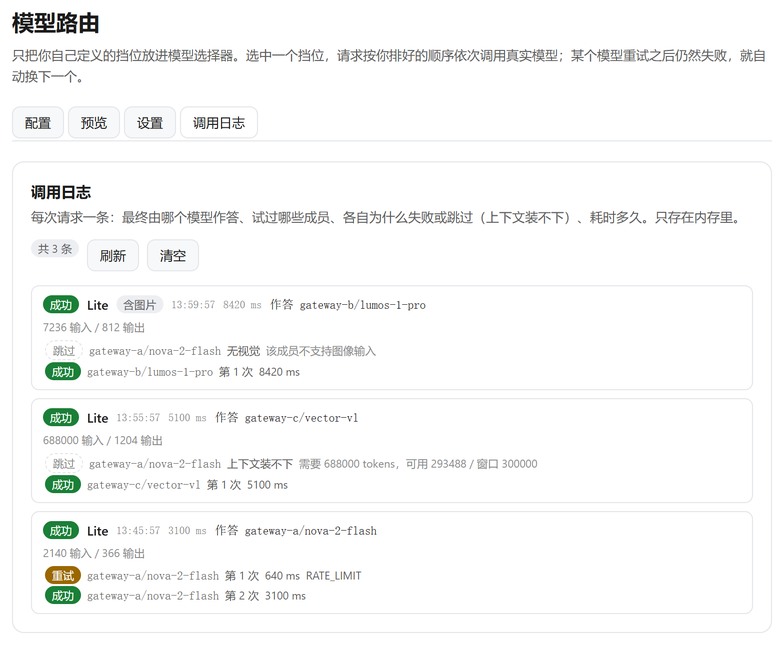Click the 7236 输入 / 812 输出 text

tap(94, 328)
